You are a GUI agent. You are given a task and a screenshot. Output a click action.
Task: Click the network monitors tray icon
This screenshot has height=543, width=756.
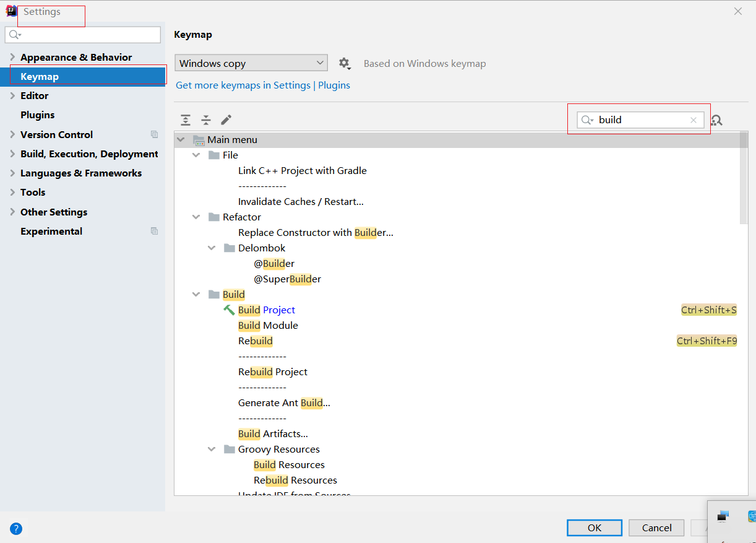(x=723, y=516)
